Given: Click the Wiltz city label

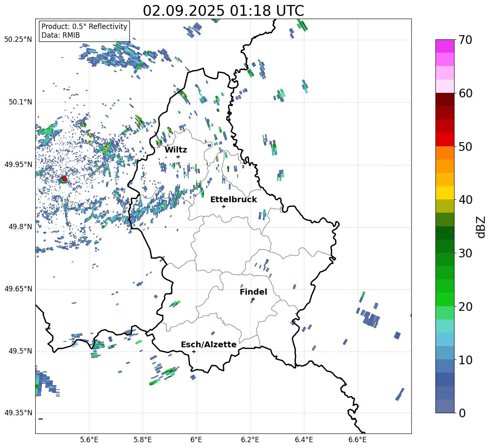Looking at the screenshot, I should 176,150.
